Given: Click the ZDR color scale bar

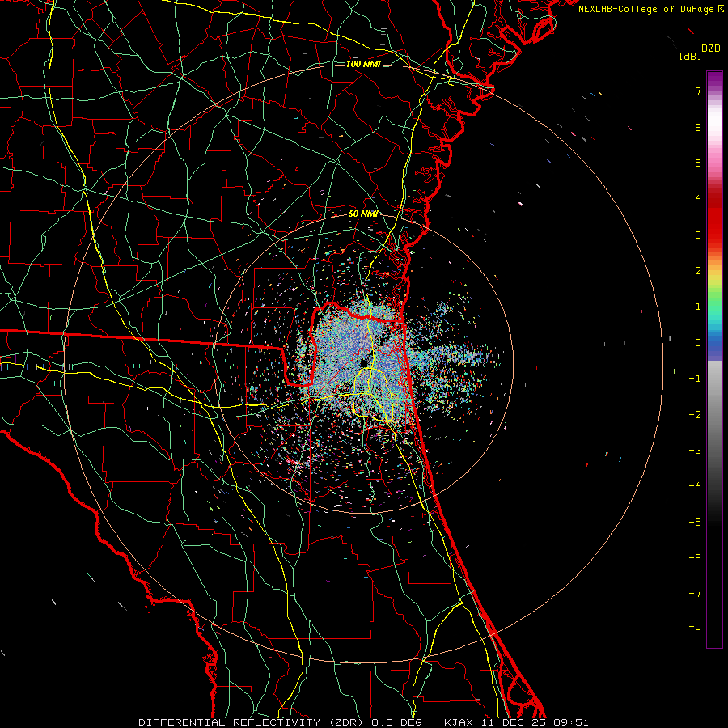Looking at the screenshot, I should pos(714,359).
